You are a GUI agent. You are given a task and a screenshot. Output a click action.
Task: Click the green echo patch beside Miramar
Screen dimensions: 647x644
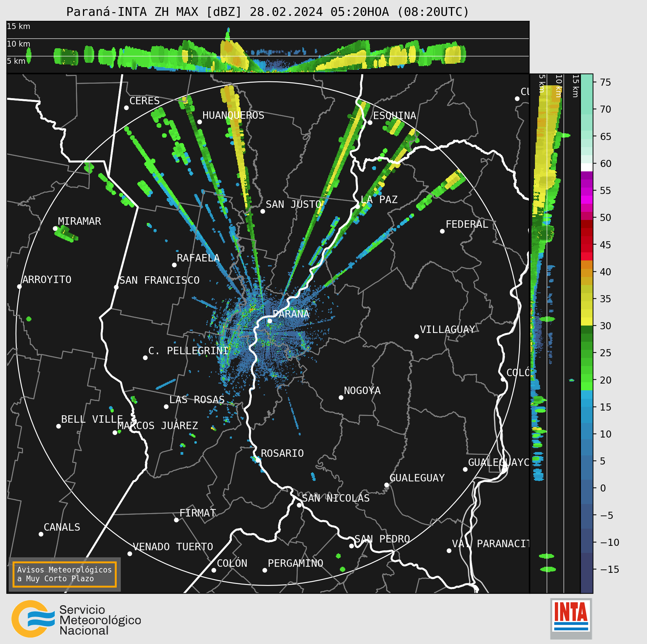pos(66,234)
